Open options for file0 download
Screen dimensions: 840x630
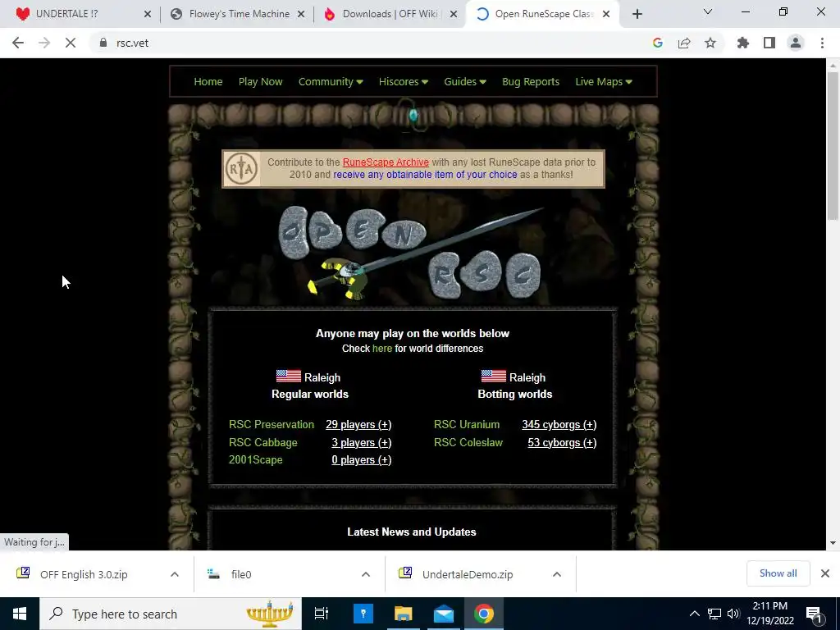pos(366,574)
